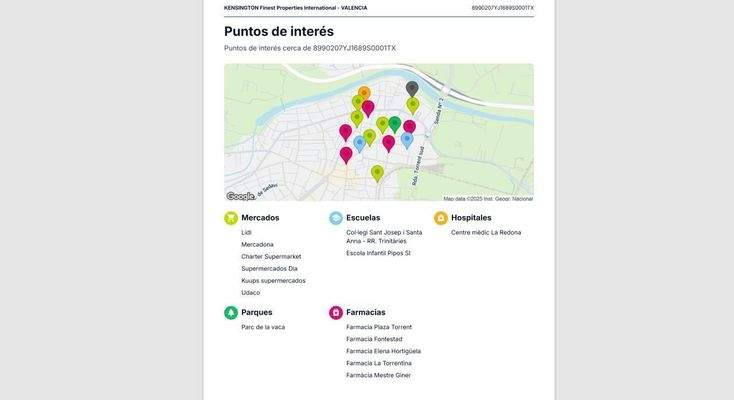Image resolution: width=734 pixels, height=400 pixels.
Task: Click the Puntos de interés heading
Action: click(x=279, y=31)
